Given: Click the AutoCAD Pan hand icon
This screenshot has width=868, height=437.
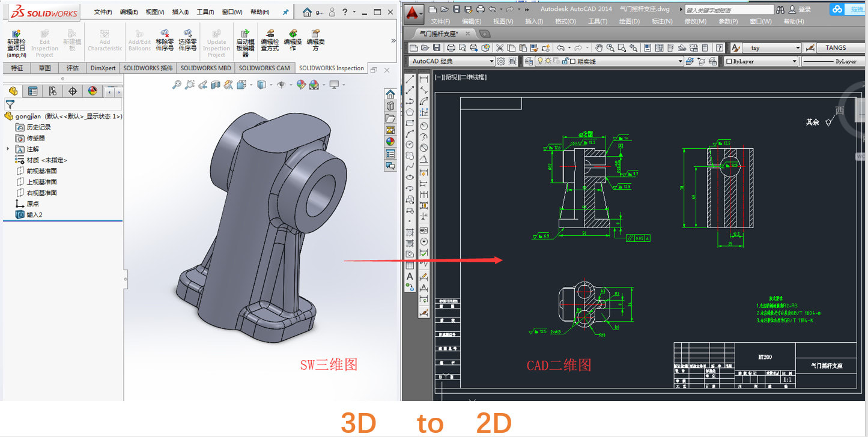Looking at the screenshot, I should click(x=598, y=48).
